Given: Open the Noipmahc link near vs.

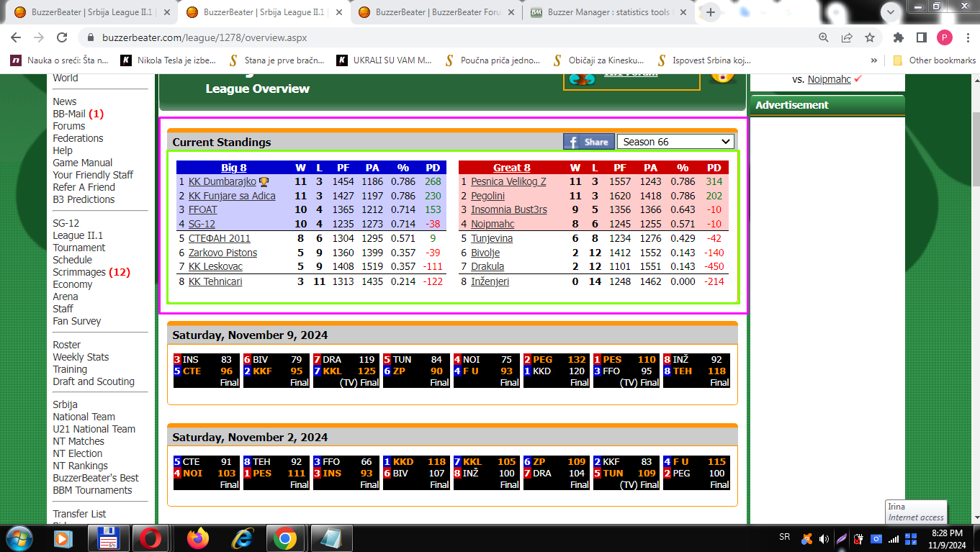Looking at the screenshot, I should click(829, 79).
